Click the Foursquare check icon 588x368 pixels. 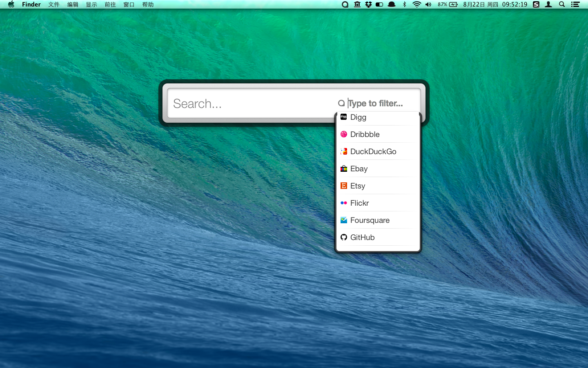[x=344, y=220]
